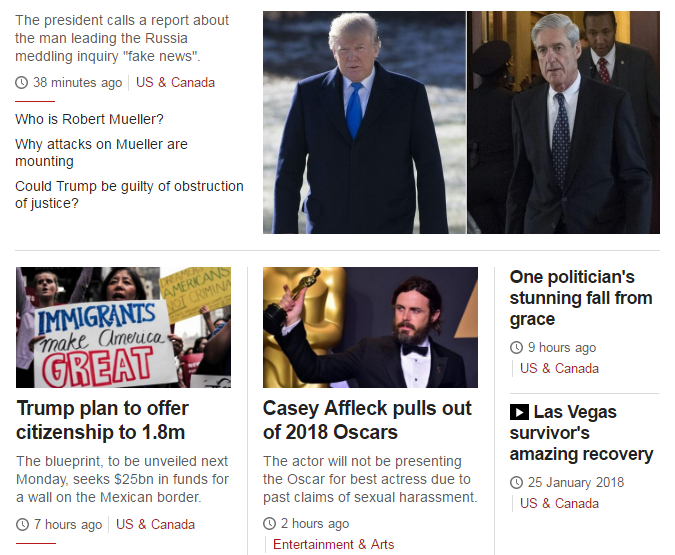Click the clock icon beside 7 hours ago
The width and height of the screenshot is (675, 555).
click(x=22, y=524)
